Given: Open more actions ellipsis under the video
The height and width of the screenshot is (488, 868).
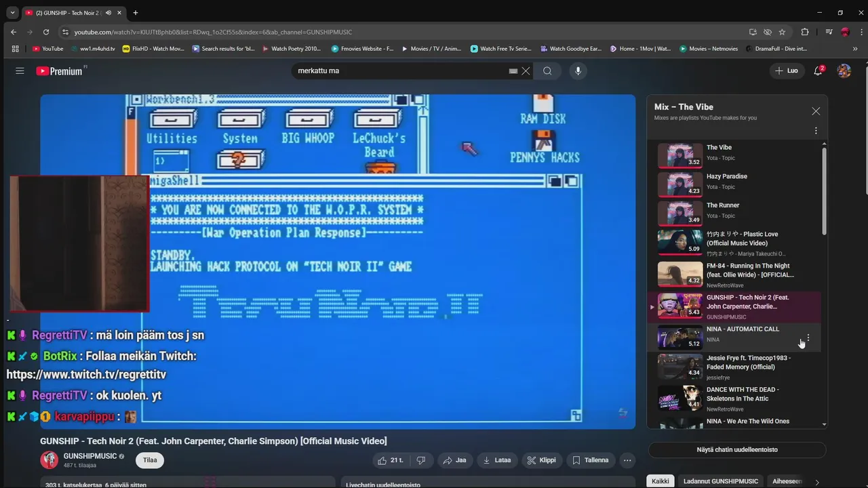Looking at the screenshot, I should tap(627, 460).
